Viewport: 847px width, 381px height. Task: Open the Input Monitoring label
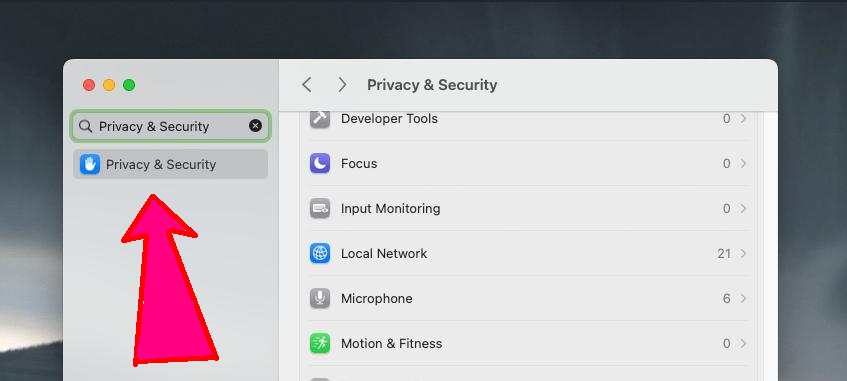[x=391, y=209]
